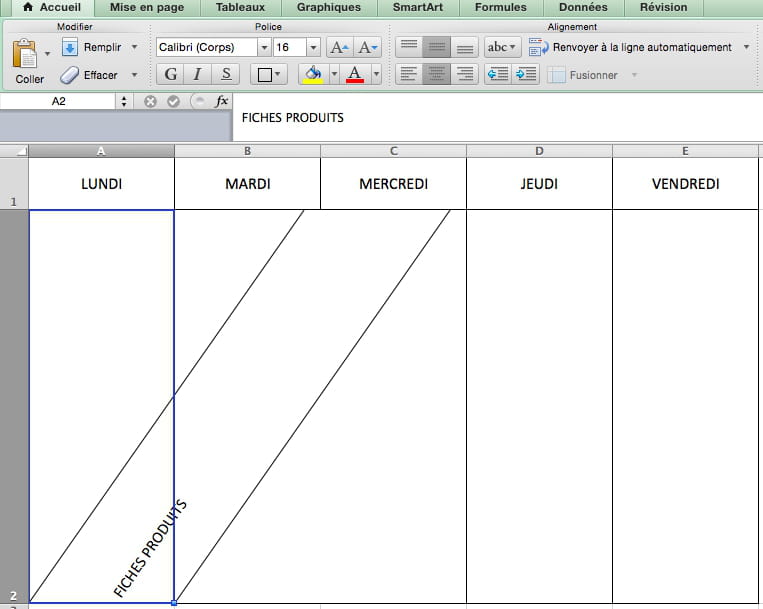The image size is (763, 609).
Task: Open the wrap text options arrow
Action: 746,47
